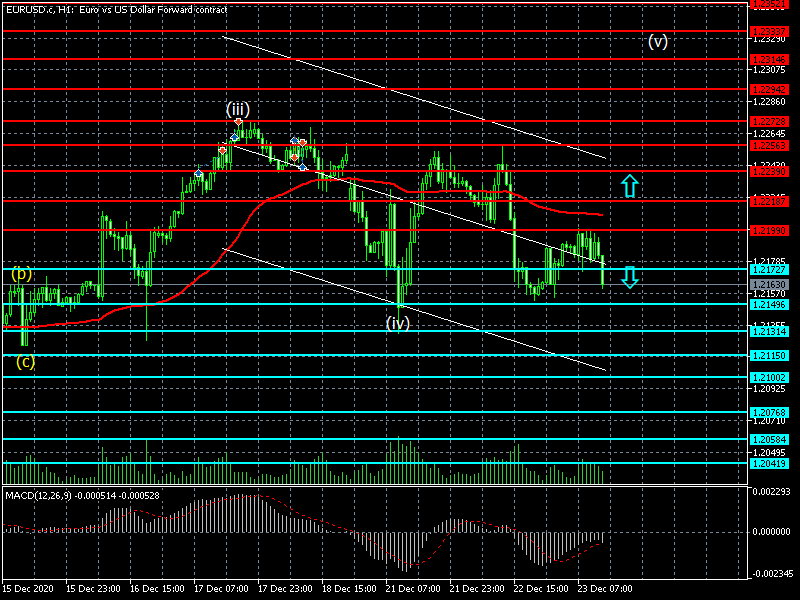Click the cyan 1.21496 price level tag

tap(769, 305)
